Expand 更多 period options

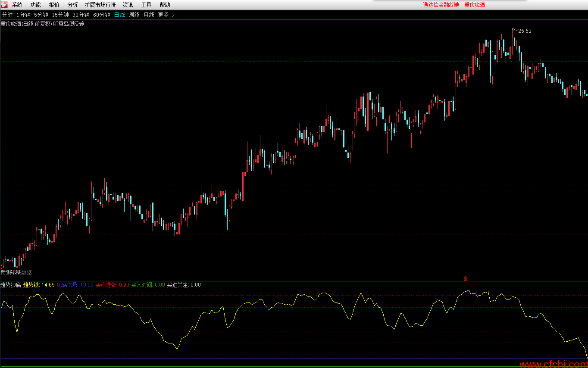pyautogui.click(x=163, y=15)
